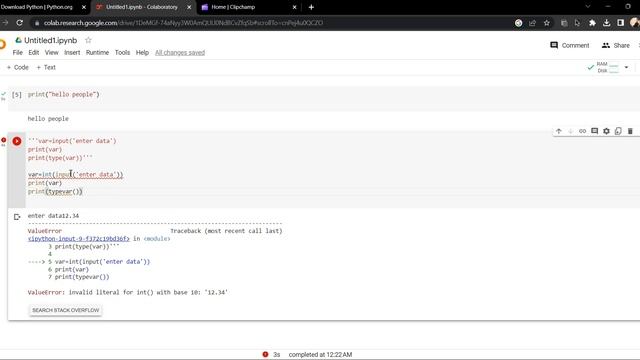640x360 pixels.
Task: Open the File menu
Action: 18,52
